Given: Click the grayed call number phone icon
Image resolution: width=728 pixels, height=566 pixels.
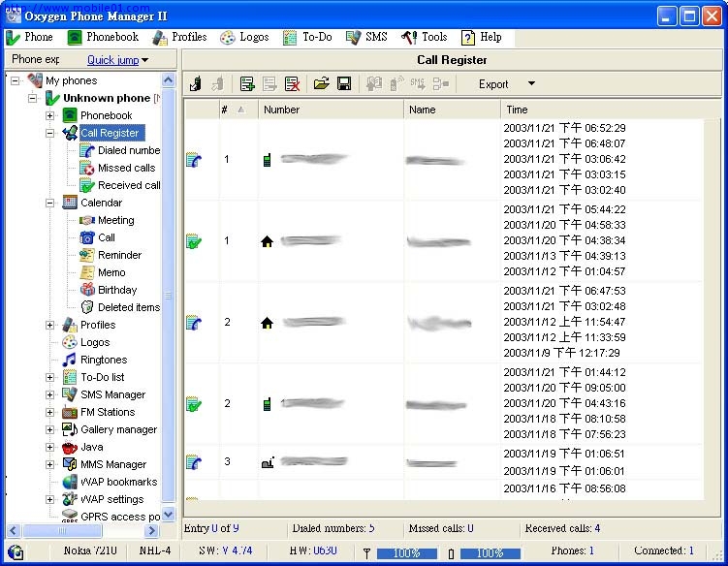Looking at the screenshot, I should [396, 83].
